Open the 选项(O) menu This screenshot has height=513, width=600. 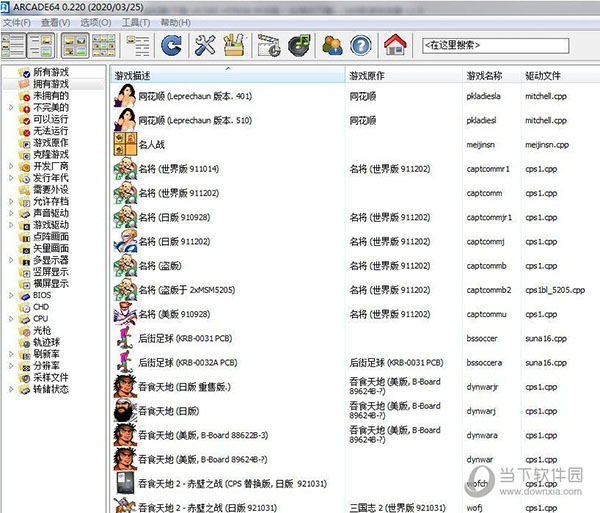[x=96, y=23]
